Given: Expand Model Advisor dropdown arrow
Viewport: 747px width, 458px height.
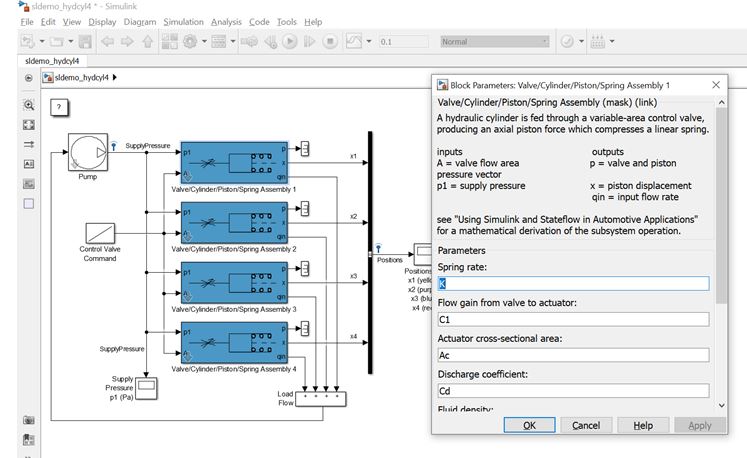Looking at the screenshot, I should (581, 41).
